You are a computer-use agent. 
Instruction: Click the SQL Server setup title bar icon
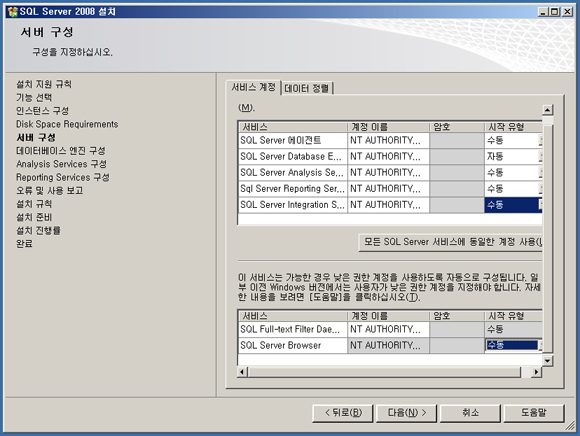coord(13,11)
